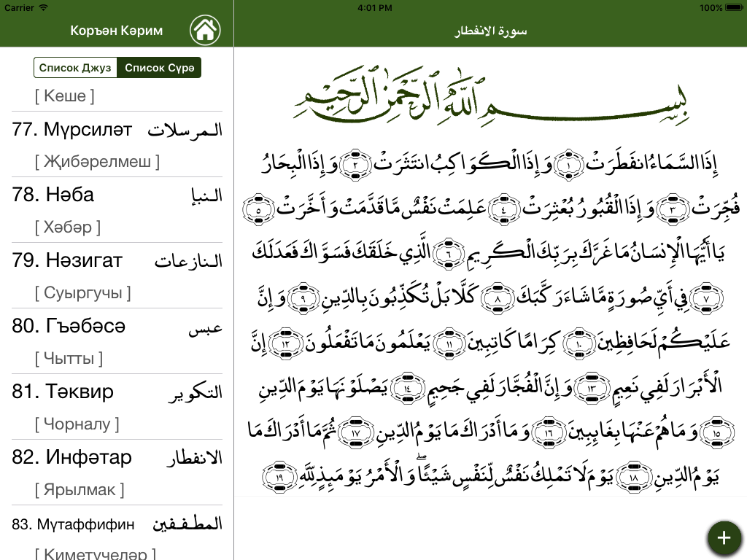
Task: Tap verse marker ٣ in second line
Action: tap(673, 209)
